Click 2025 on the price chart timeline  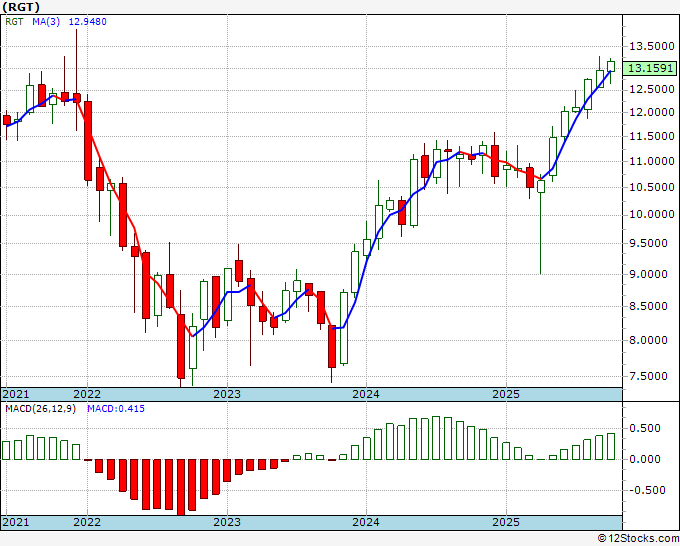[x=506, y=394]
